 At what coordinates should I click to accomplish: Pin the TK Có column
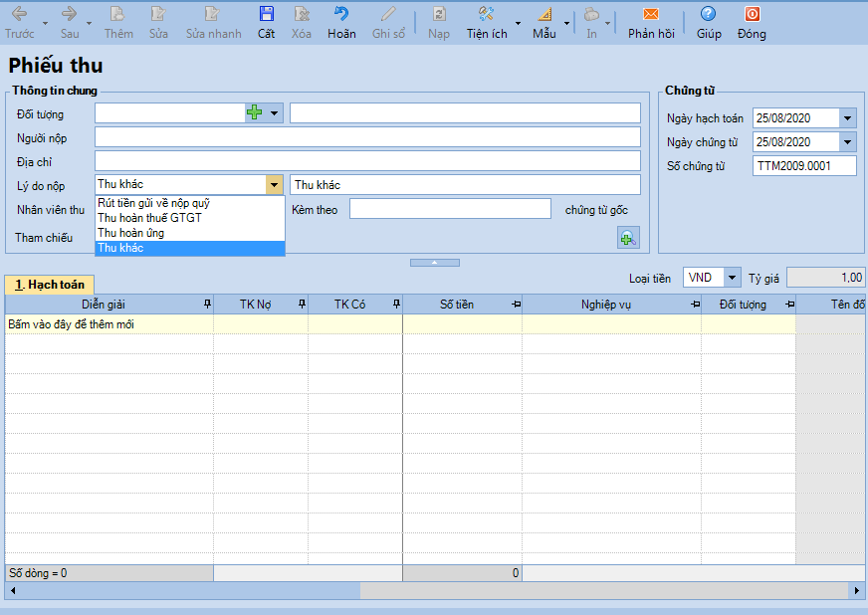pyautogui.click(x=395, y=304)
